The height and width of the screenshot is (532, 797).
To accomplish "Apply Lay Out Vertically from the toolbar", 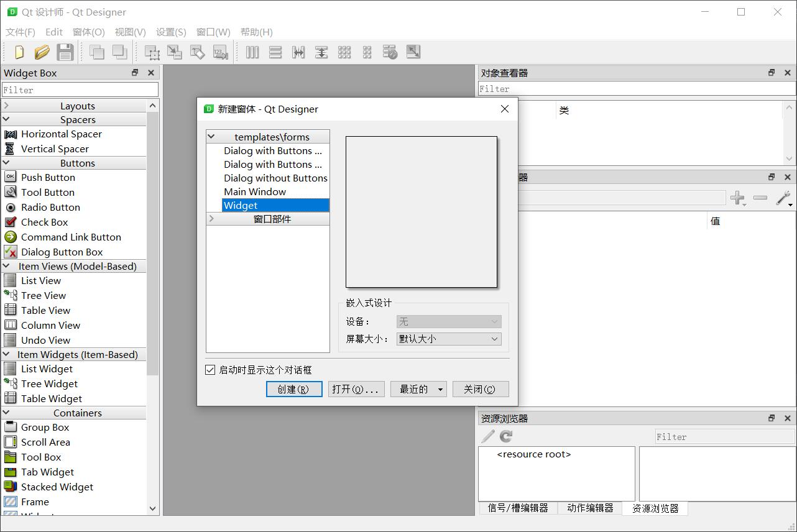I will [x=274, y=52].
